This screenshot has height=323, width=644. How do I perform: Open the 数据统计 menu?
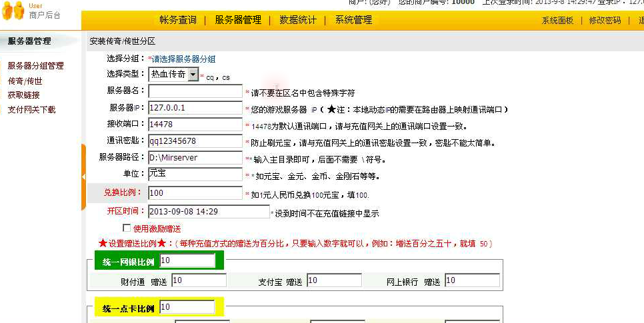click(298, 20)
